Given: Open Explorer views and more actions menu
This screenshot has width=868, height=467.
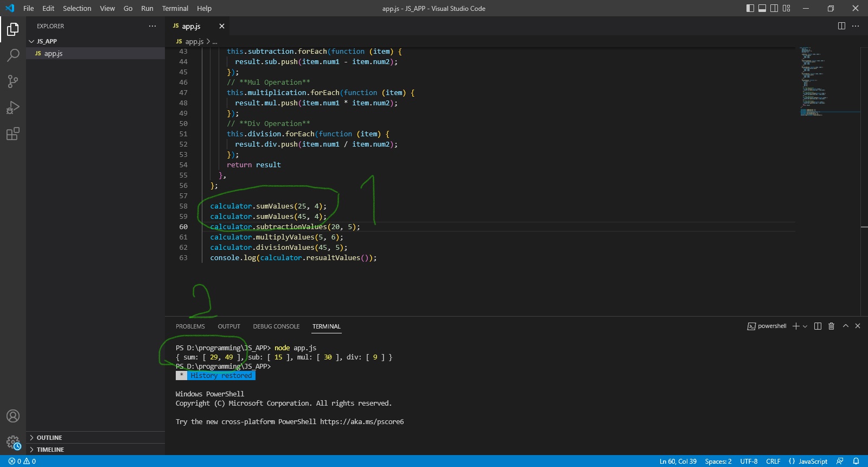Looking at the screenshot, I should click(152, 26).
